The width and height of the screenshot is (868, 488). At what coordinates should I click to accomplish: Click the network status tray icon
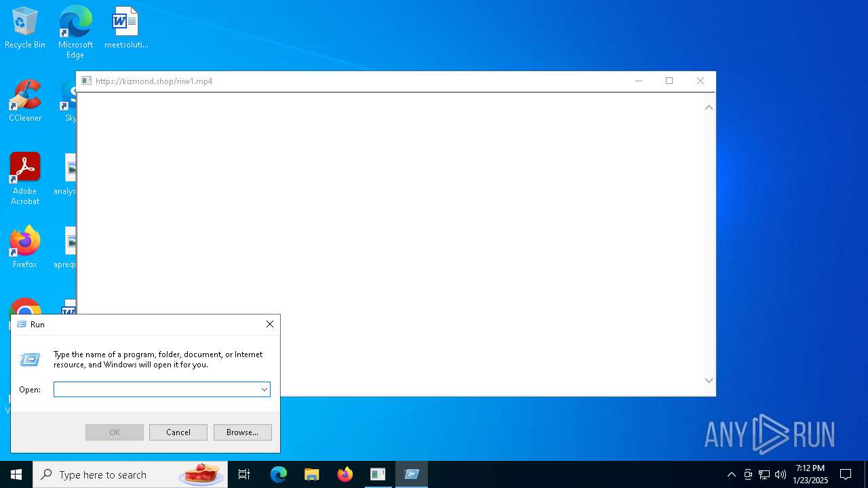(764, 474)
